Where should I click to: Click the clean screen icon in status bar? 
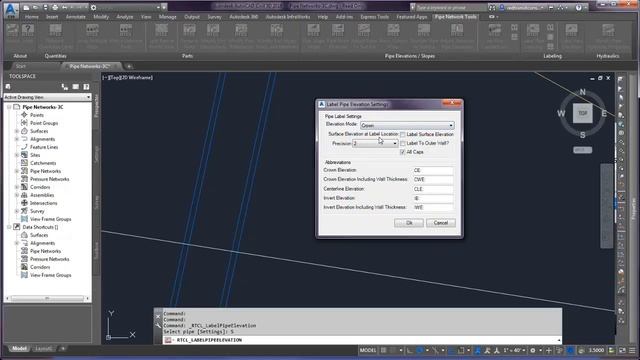coord(622,350)
